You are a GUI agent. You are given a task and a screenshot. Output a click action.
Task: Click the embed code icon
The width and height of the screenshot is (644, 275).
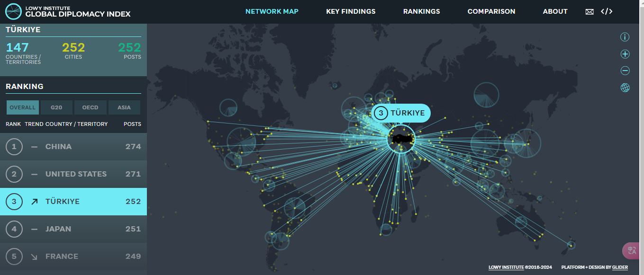coord(607,11)
